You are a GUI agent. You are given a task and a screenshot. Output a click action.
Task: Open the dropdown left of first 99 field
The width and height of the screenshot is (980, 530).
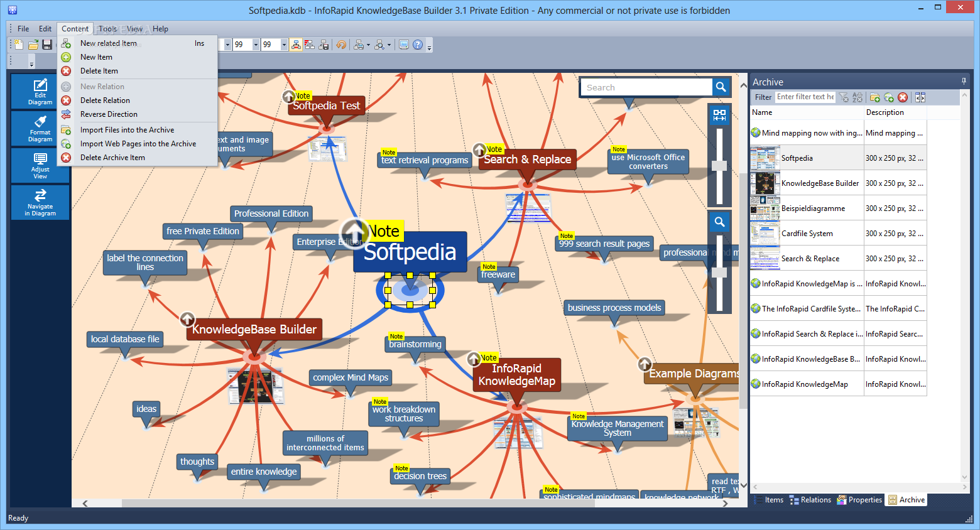[x=227, y=45]
